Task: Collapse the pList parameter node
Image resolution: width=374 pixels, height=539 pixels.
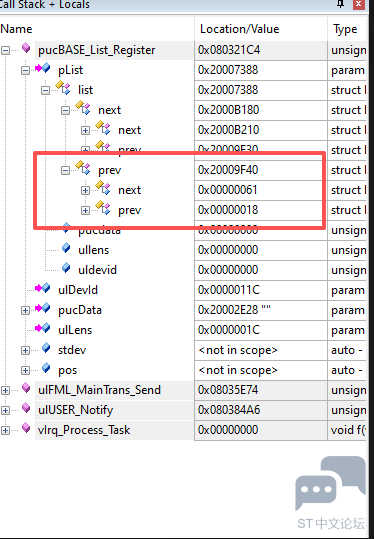Action: coord(25,70)
